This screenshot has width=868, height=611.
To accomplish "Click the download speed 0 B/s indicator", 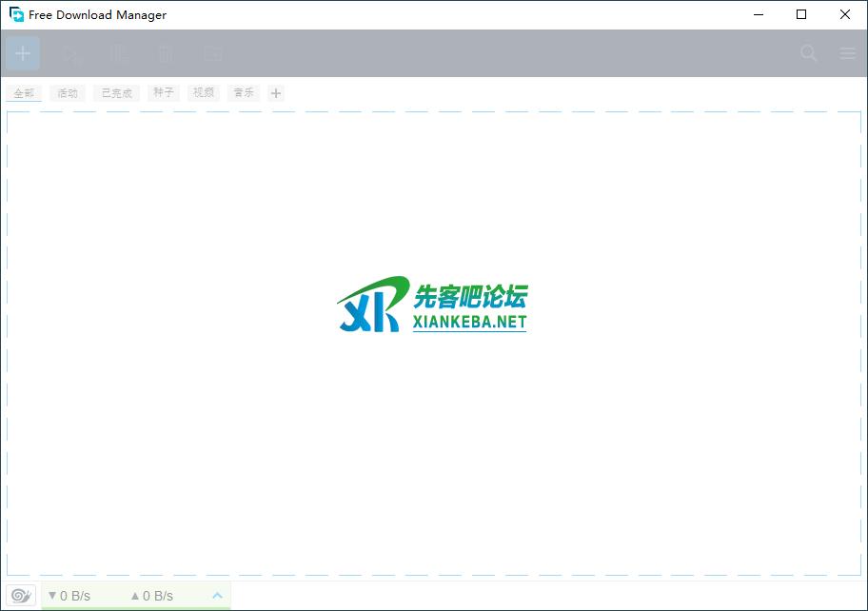I will (x=69, y=596).
